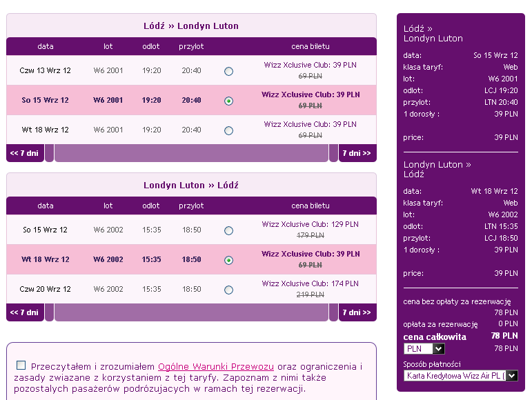Click 'cena biletu' header in Łódź–Luton table
532x400 pixels.
click(311, 46)
